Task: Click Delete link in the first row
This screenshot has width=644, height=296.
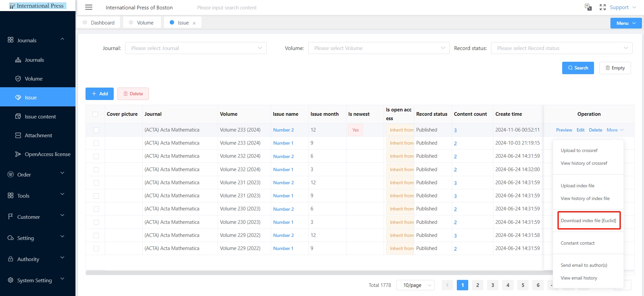Action: point(595,130)
